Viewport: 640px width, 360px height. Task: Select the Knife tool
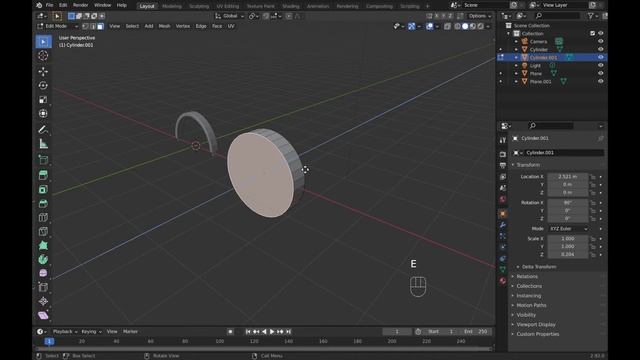[43, 231]
